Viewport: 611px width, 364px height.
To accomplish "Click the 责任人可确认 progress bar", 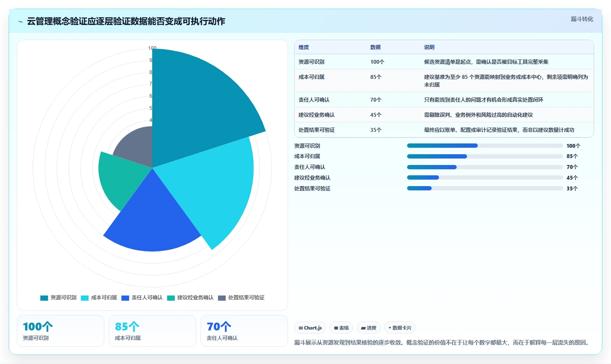I will (485, 167).
